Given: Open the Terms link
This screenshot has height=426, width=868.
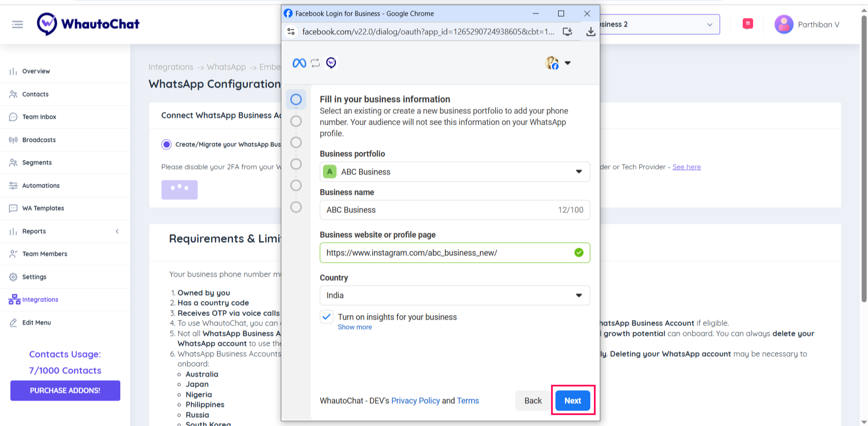Looking at the screenshot, I should tap(468, 401).
